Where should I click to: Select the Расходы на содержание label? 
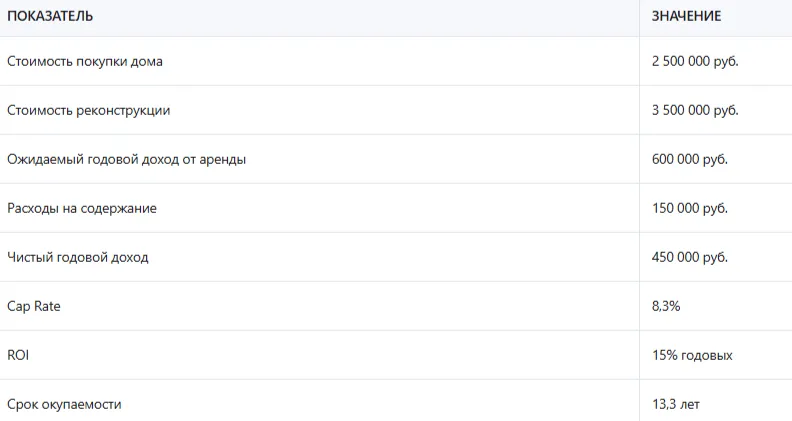pyautogui.click(x=82, y=208)
